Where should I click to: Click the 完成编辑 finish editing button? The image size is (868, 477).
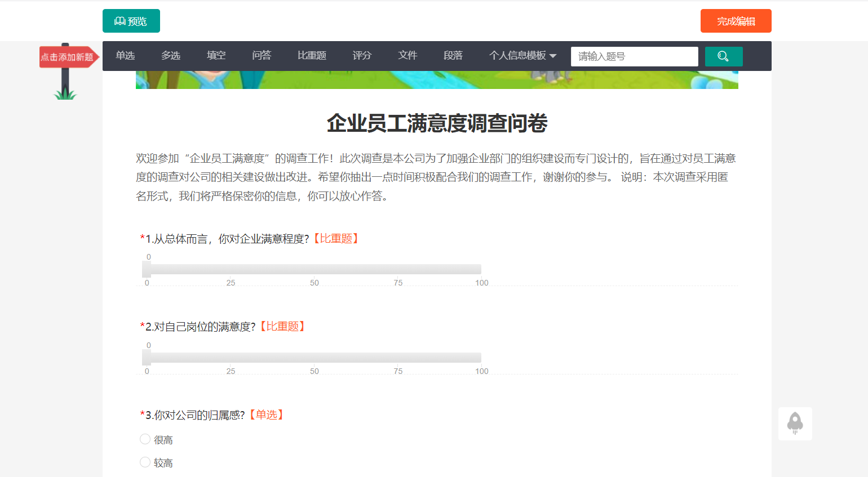point(736,20)
